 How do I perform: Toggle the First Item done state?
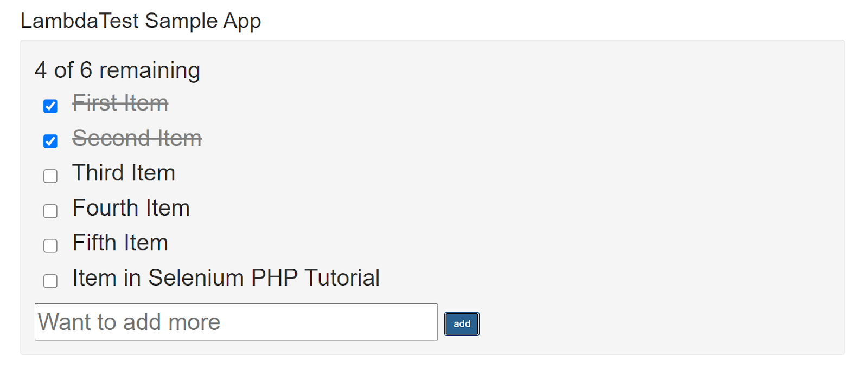[x=50, y=106]
